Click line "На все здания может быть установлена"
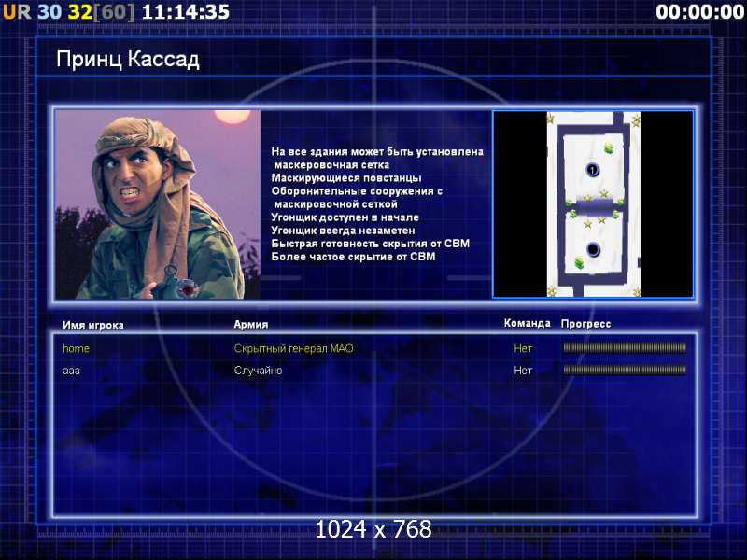Viewport: 747px width, 560px height. pyautogui.click(x=377, y=151)
